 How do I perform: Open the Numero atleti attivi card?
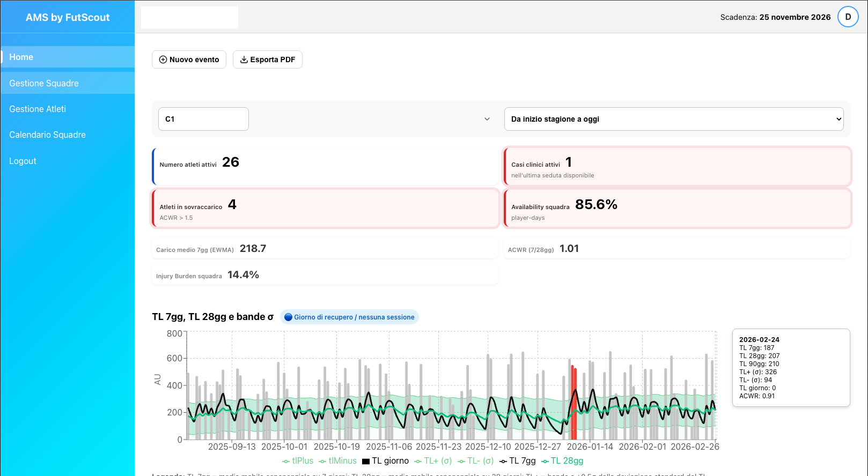tap(326, 167)
